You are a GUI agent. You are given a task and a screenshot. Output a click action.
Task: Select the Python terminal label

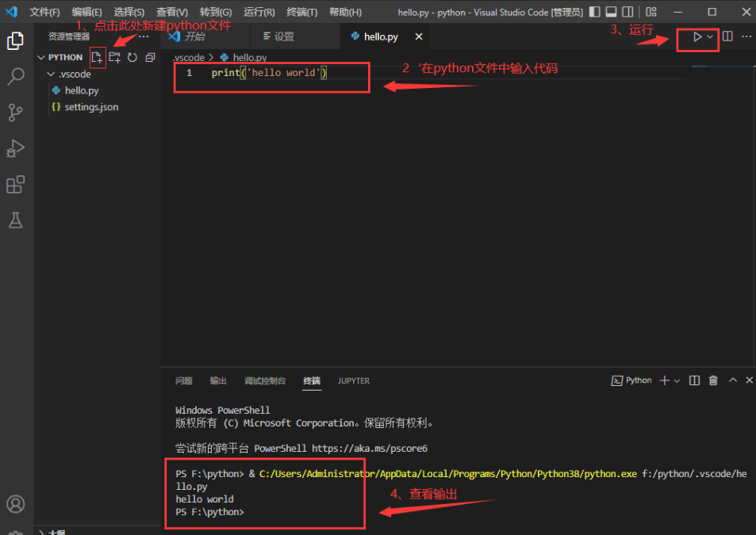pos(631,380)
